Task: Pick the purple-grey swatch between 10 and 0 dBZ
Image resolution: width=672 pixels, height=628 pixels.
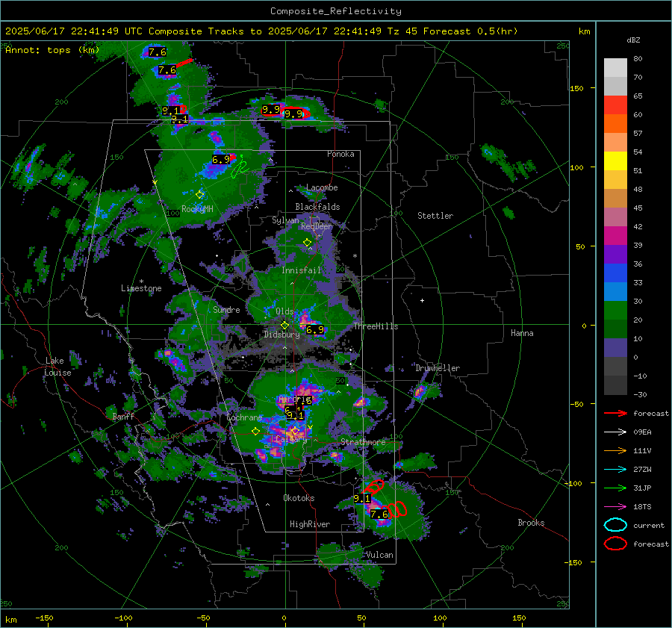Action: (x=615, y=348)
